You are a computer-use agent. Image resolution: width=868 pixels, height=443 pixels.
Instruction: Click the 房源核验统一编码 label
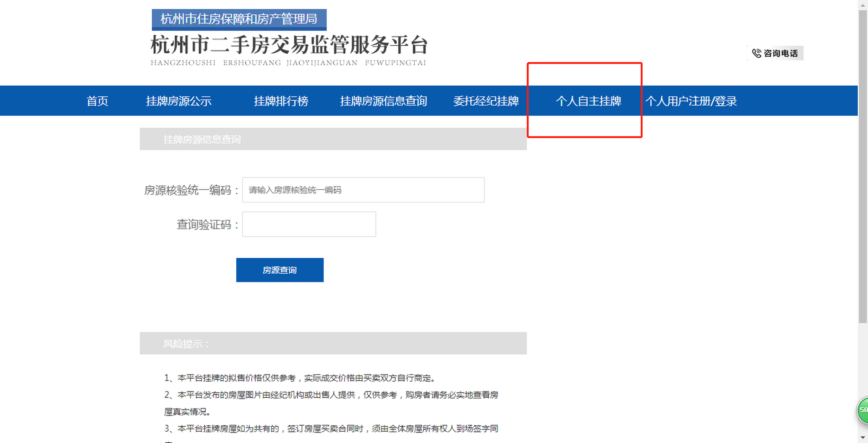tap(191, 190)
